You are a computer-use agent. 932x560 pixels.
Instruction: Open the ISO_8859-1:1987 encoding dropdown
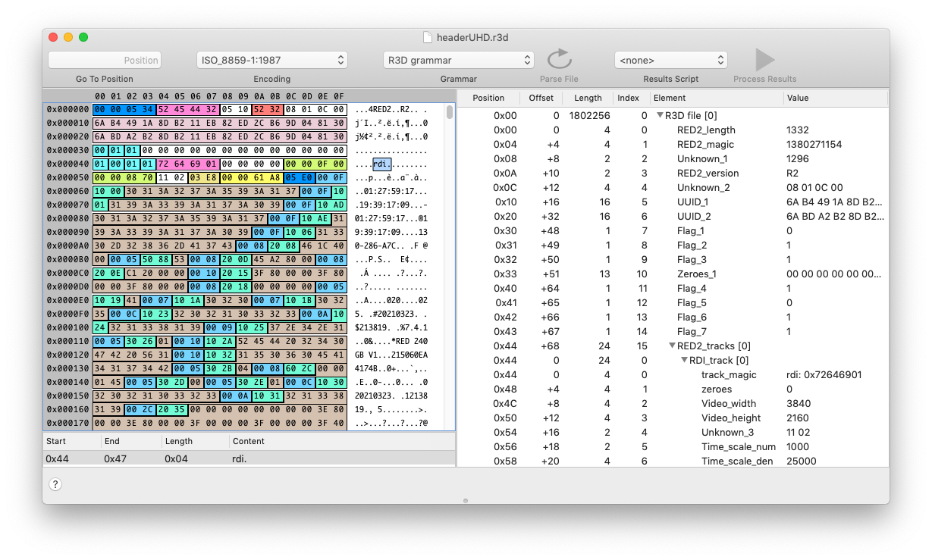[x=271, y=60]
